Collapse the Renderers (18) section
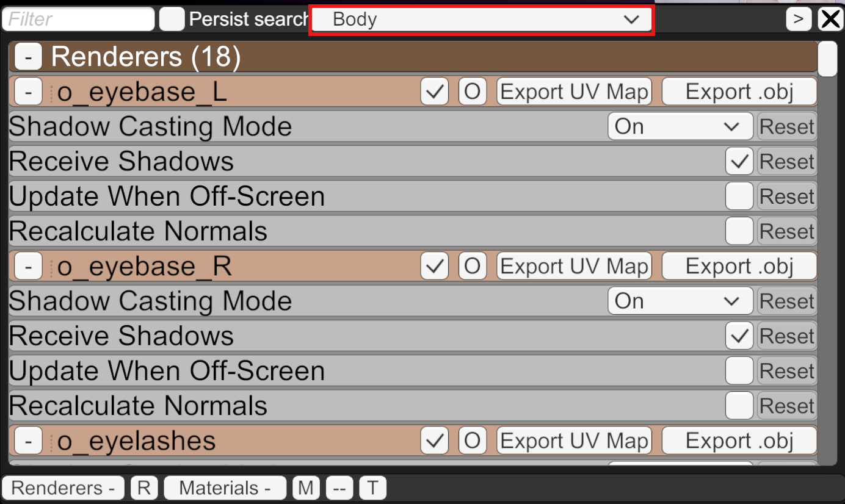This screenshot has width=845, height=504. coord(29,57)
